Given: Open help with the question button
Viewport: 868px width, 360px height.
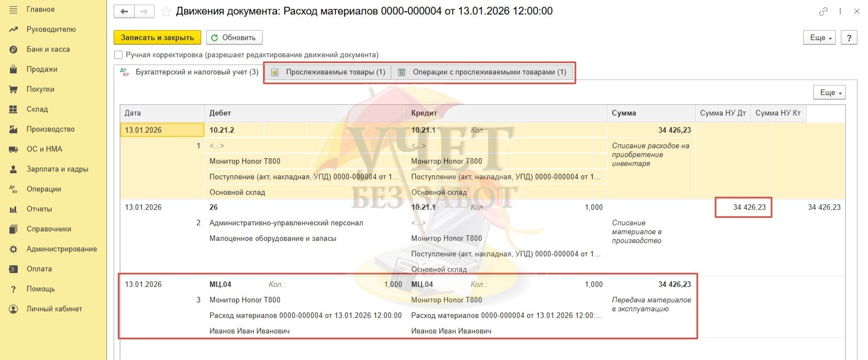Looking at the screenshot, I should point(849,38).
